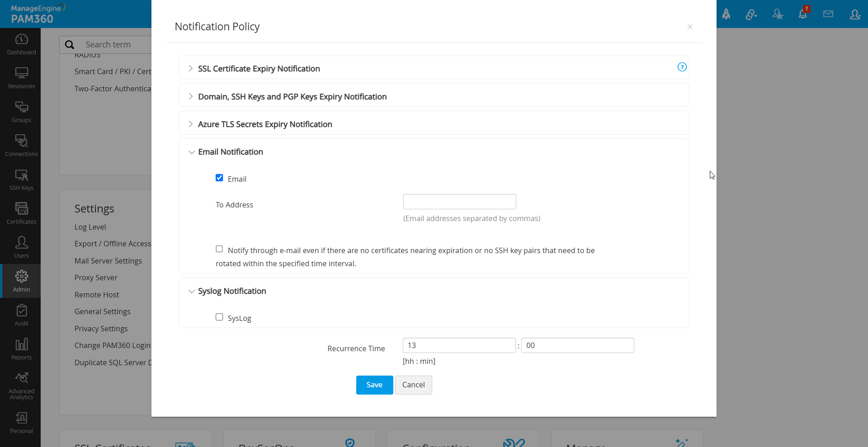868x447 pixels.
Task: Check notify even if no certificates nearing expiration
Action: coord(219,249)
